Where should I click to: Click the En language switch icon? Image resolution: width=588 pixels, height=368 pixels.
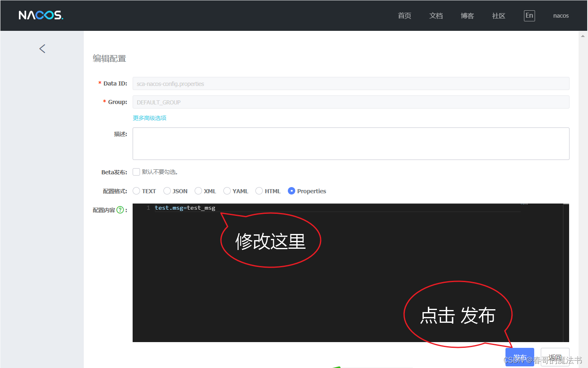pyautogui.click(x=529, y=15)
